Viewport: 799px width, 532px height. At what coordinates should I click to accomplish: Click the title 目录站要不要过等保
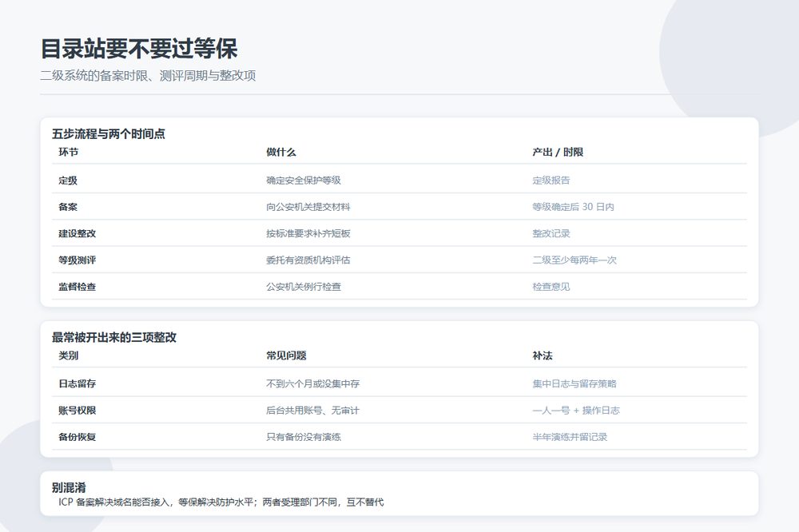(x=139, y=49)
